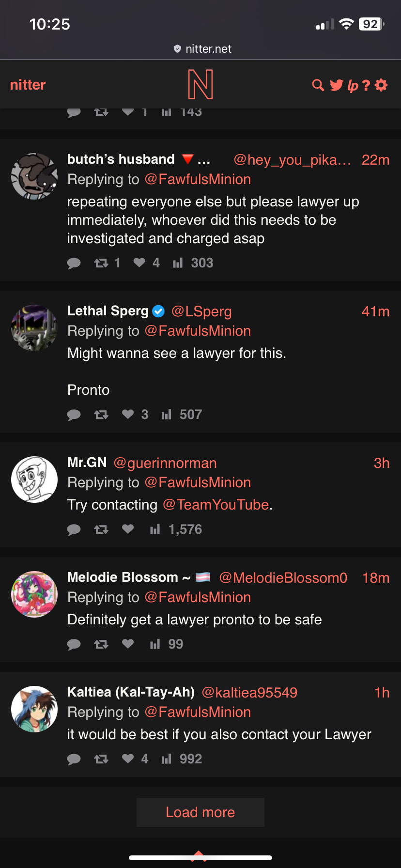Open the question mark about icon
Screen dimensions: 401x868
pyautogui.click(x=366, y=86)
